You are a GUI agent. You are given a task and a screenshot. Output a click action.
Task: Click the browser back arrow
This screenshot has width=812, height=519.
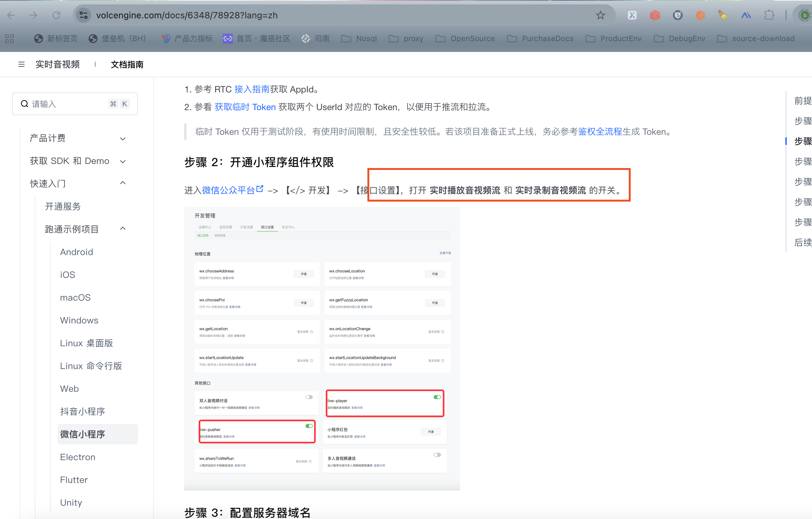tap(11, 15)
